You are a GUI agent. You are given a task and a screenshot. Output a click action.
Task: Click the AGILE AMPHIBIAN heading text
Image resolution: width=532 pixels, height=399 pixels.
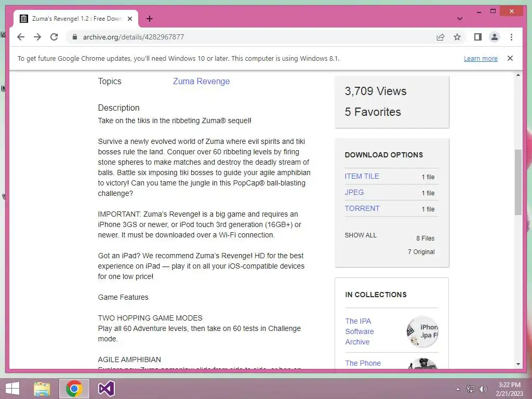point(129,360)
